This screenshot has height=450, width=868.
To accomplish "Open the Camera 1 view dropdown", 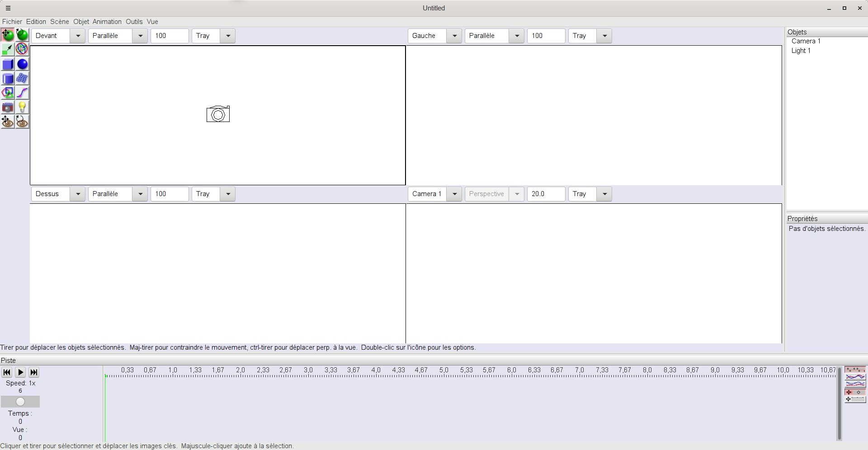I will coord(454,194).
